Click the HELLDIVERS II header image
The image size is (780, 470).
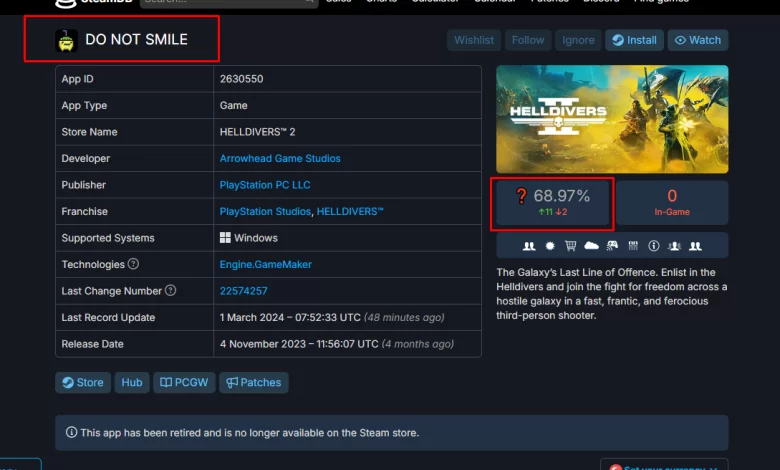tap(612, 119)
